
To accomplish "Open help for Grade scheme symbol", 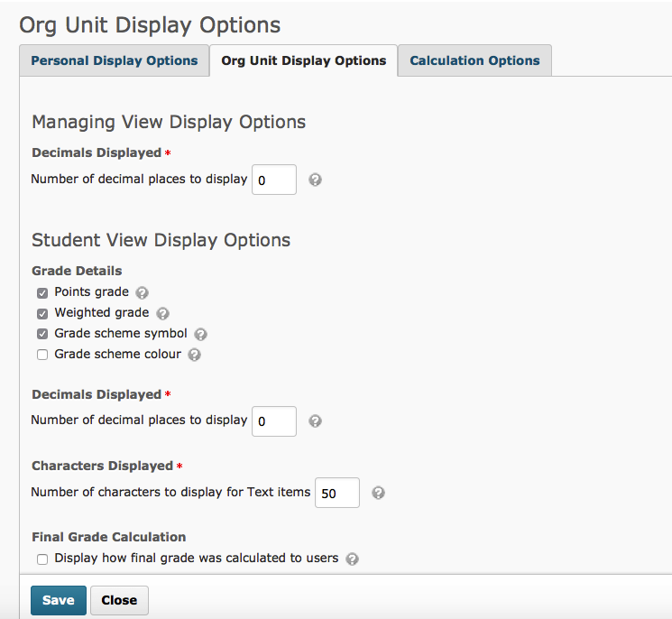I will (x=200, y=334).
